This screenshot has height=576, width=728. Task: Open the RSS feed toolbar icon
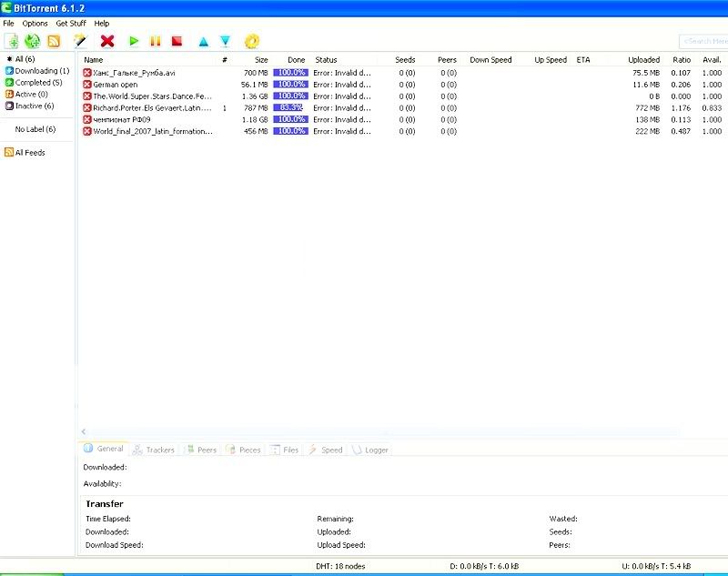pyautogui.click(x=54, y=41)
